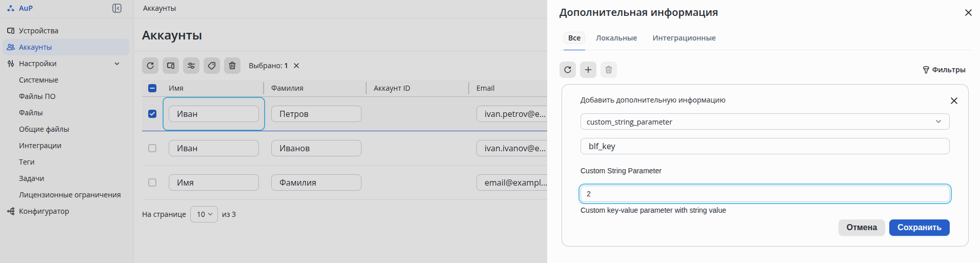Open Теги settings
The height and width of the screenshot is (263, 980).
[x=27, y=162]
